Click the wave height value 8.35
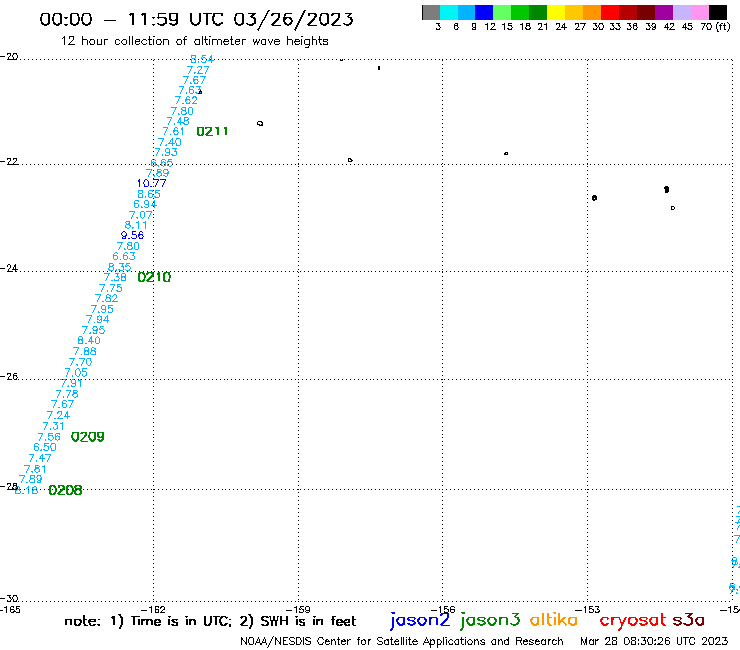This screenshot has width=740, height=650. coord(119,267)
